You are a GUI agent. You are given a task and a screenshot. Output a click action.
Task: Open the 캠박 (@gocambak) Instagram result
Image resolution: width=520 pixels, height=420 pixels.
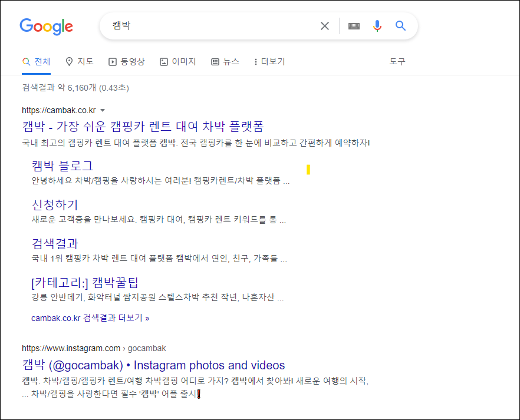(x=153, y=365)
